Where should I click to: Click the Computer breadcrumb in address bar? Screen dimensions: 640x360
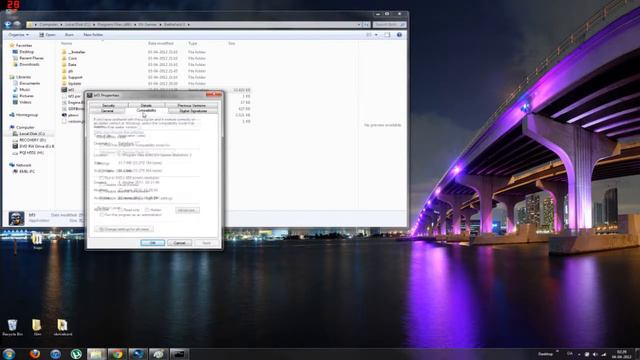(x=49, y=24)
